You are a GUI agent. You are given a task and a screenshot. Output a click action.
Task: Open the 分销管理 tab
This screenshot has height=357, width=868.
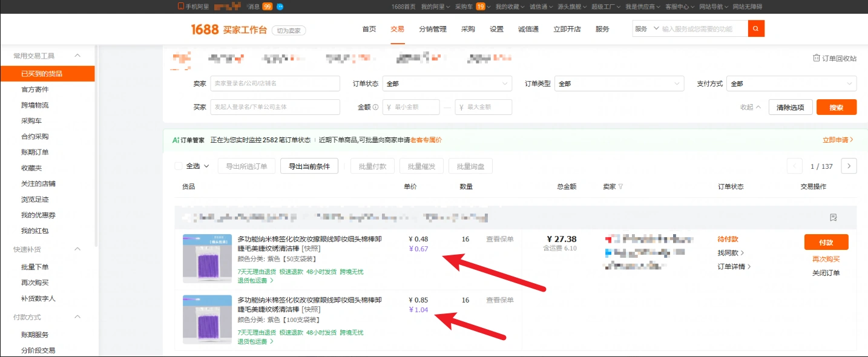click(x=433, y=29)
